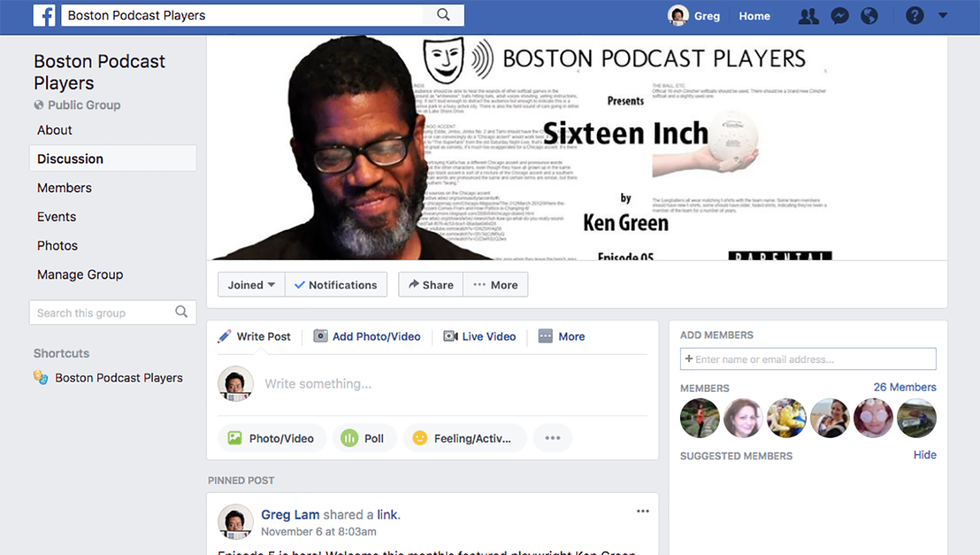Select the Discussion section

click(x=112, y=159)
